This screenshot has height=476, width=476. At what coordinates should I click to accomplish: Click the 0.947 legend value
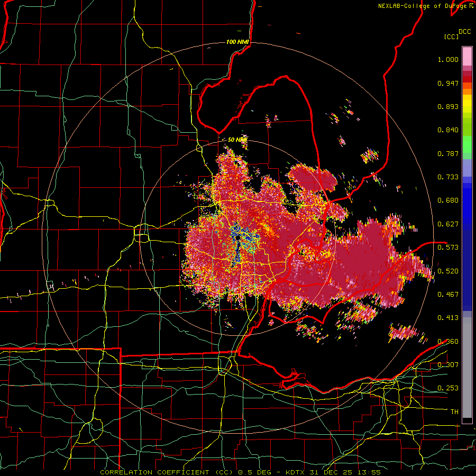click(x=448, y=83)
